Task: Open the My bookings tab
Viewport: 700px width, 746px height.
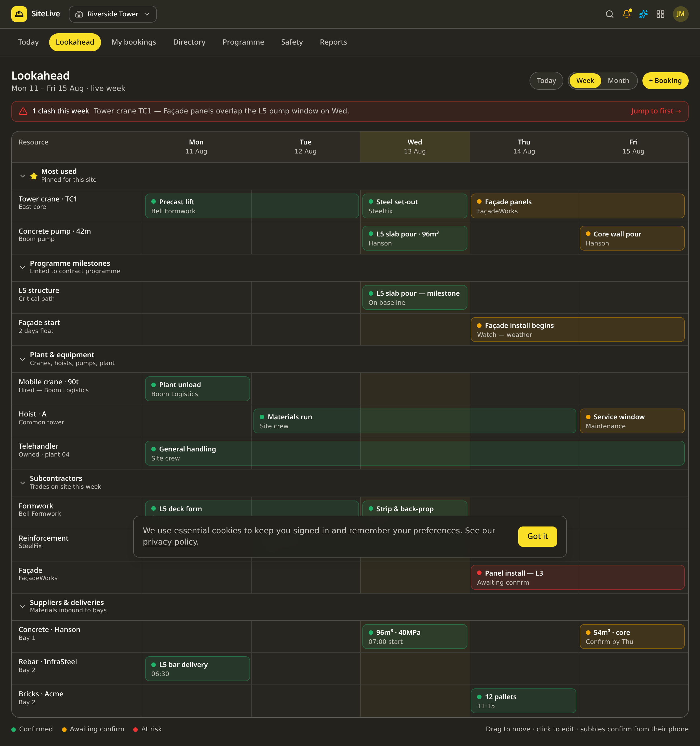Action: tap(134, 42)
